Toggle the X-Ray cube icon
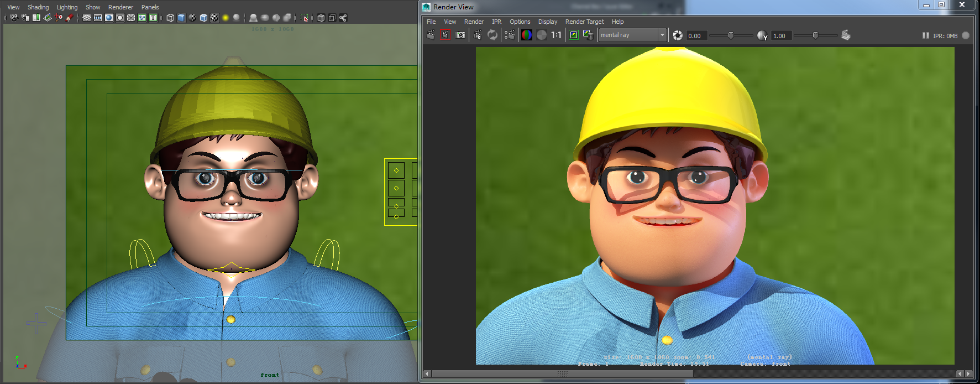The width and height of the screenshot is (980, 384). pyautogui.click(x=321, y=18)
